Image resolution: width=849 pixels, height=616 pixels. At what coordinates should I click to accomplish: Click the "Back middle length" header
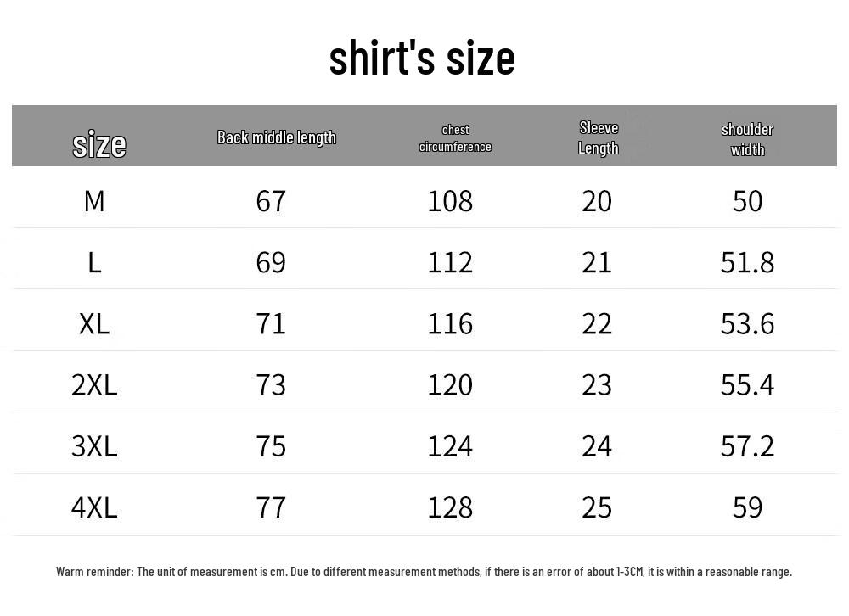(x=277, y=137)
